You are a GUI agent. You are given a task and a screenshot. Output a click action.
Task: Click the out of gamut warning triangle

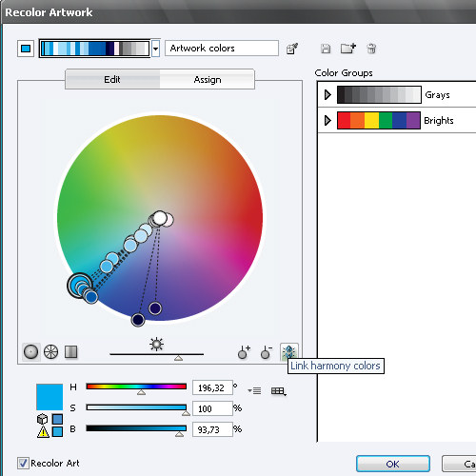coord(43,432)
